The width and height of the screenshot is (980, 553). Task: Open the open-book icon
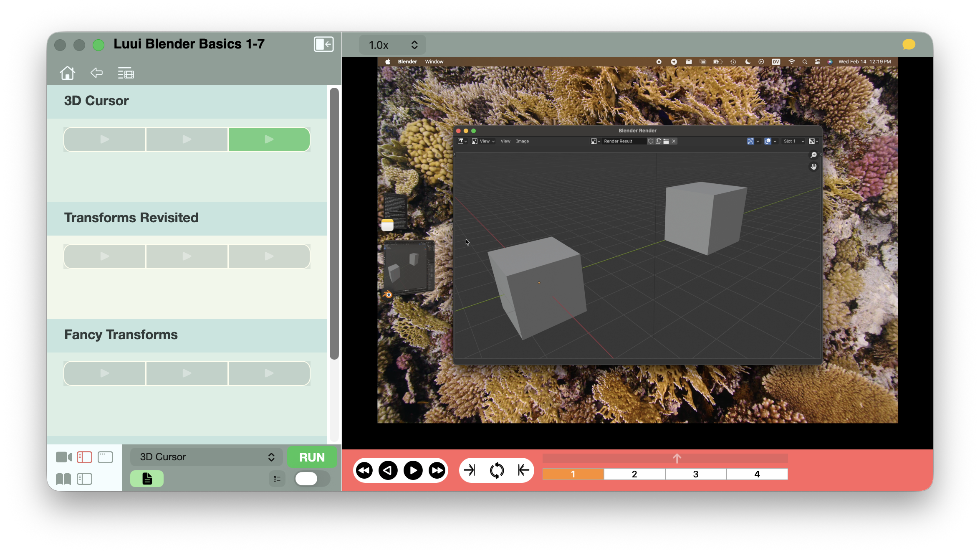(x=63, y=479)
